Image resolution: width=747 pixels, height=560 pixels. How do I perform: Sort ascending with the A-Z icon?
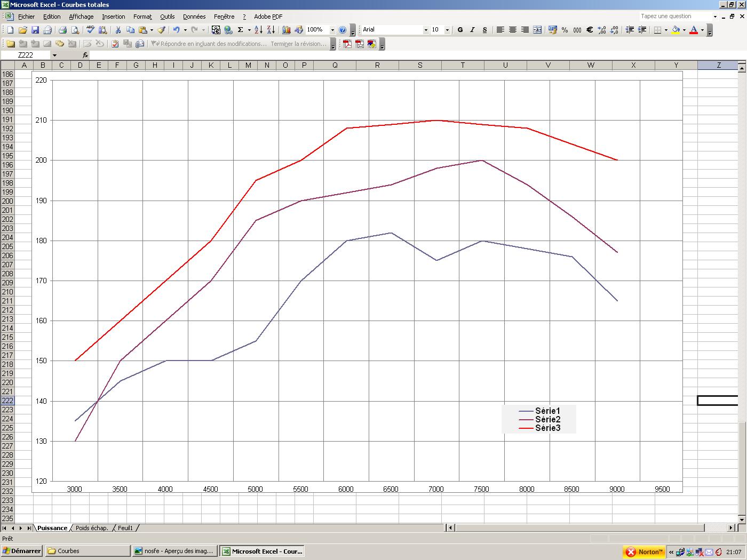(x=258, y=30)
